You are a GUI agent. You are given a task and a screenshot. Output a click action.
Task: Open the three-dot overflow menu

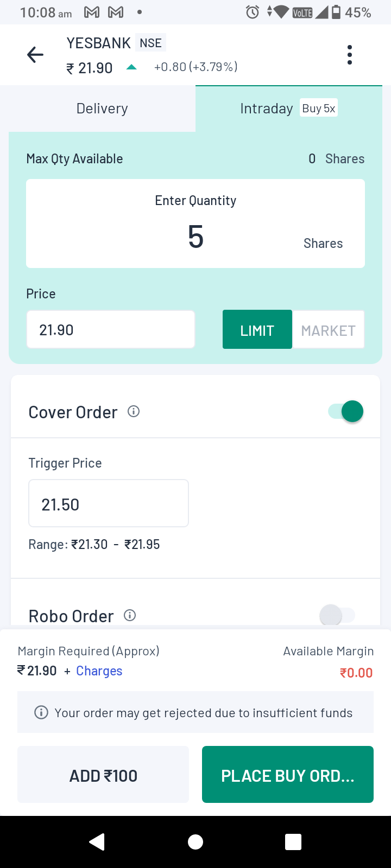[x=349, y=55]
